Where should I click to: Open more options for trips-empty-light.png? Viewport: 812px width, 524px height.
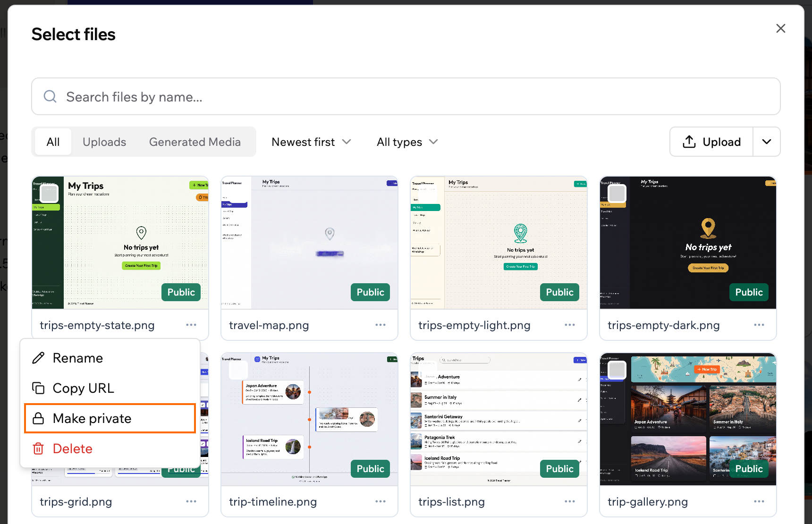(x=570, y=325)
